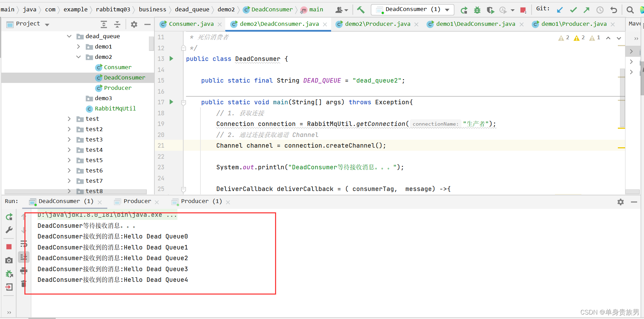Click the Git commit checkmark icon
This screenshot has height=319, width=644.
click(x=574, y=10)
